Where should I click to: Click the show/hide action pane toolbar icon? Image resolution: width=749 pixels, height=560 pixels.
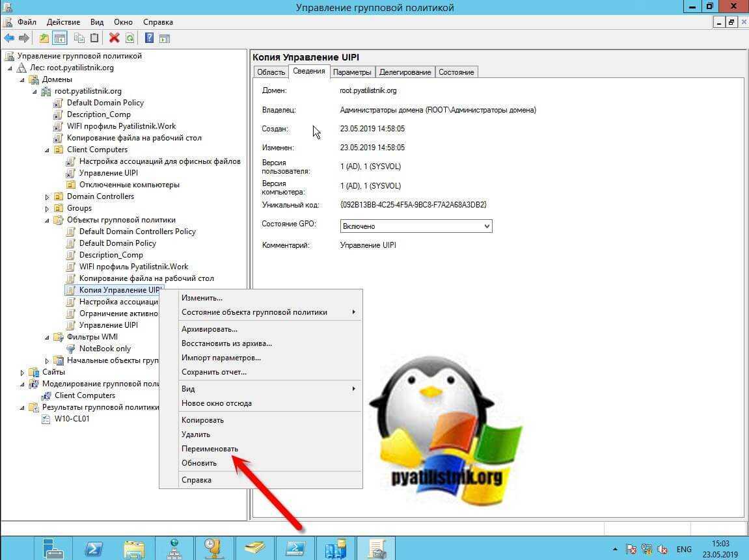[x=165, y=38]
